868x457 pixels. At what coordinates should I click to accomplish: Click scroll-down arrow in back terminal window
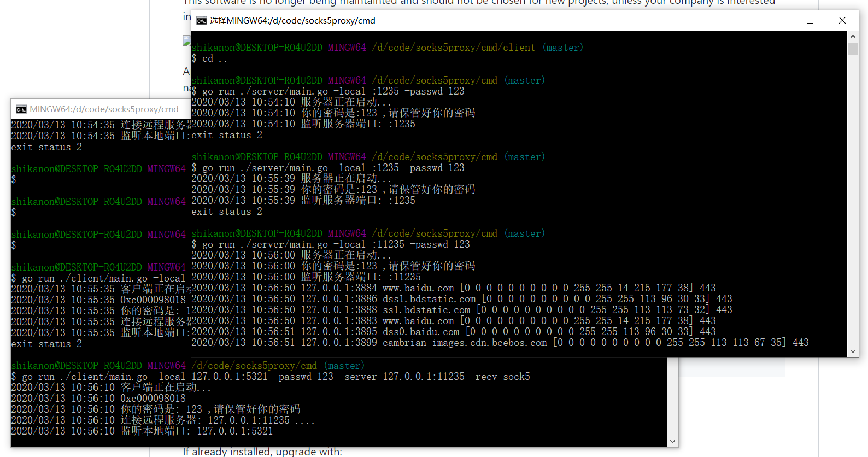(x=673, y=441)
